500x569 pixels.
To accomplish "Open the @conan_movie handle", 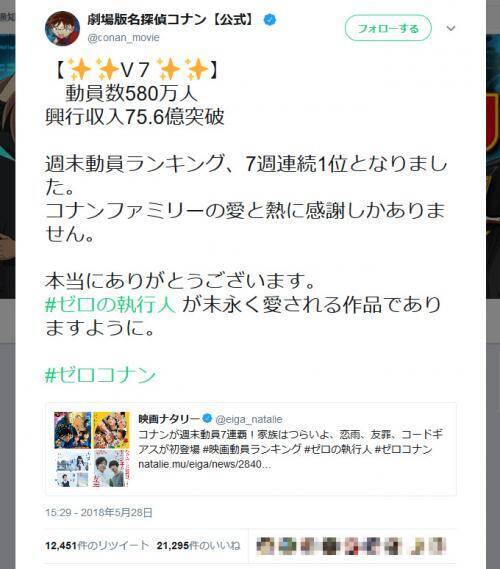I will point(123,38).
